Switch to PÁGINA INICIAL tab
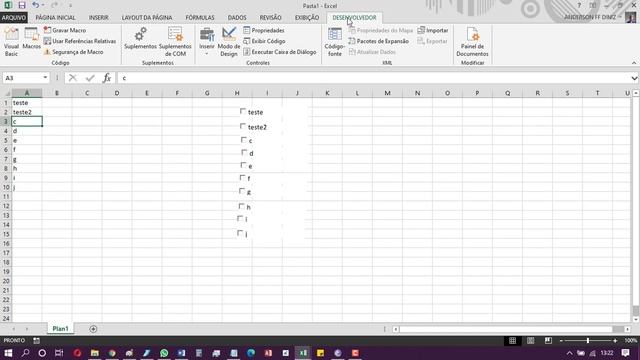 (x=56, y=18)
